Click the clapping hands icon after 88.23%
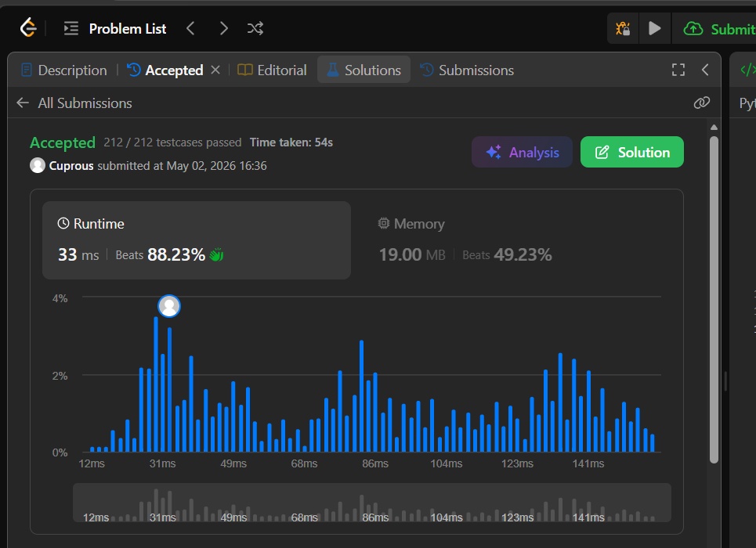The width and height of the screenshot is (756, 548). click(216, 254)
